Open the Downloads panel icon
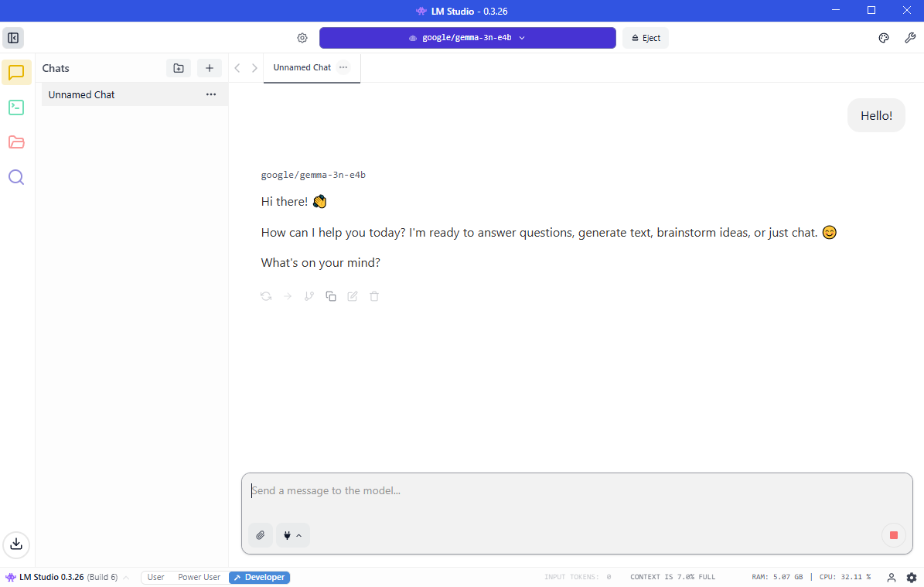The image size is (924, 587). pyautogui.click(x=16, y=544)
